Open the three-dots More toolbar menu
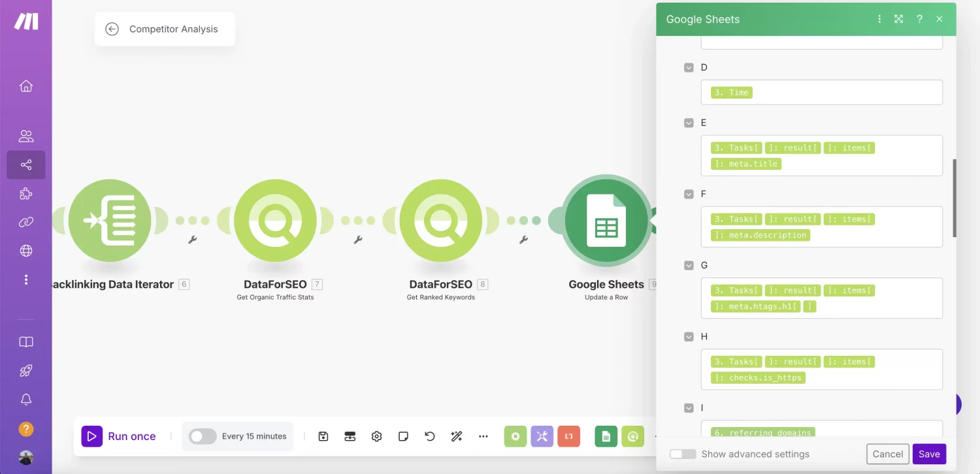This screenshot has width=980, height=474. 483,436
